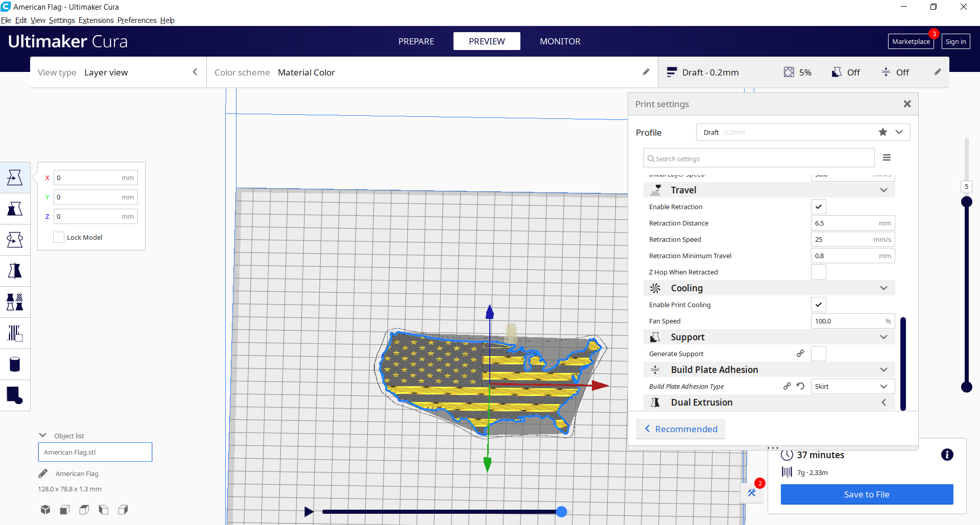Select the Mirror tool icon
Viewport: 980px width, 525px height.
(x=15, y=271)
